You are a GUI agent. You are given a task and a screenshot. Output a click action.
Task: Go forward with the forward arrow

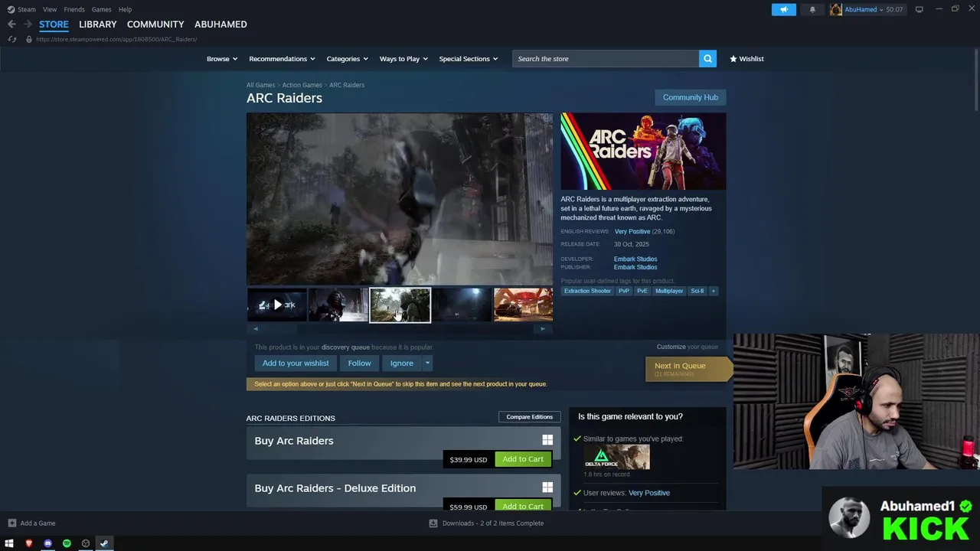[28, 24]
